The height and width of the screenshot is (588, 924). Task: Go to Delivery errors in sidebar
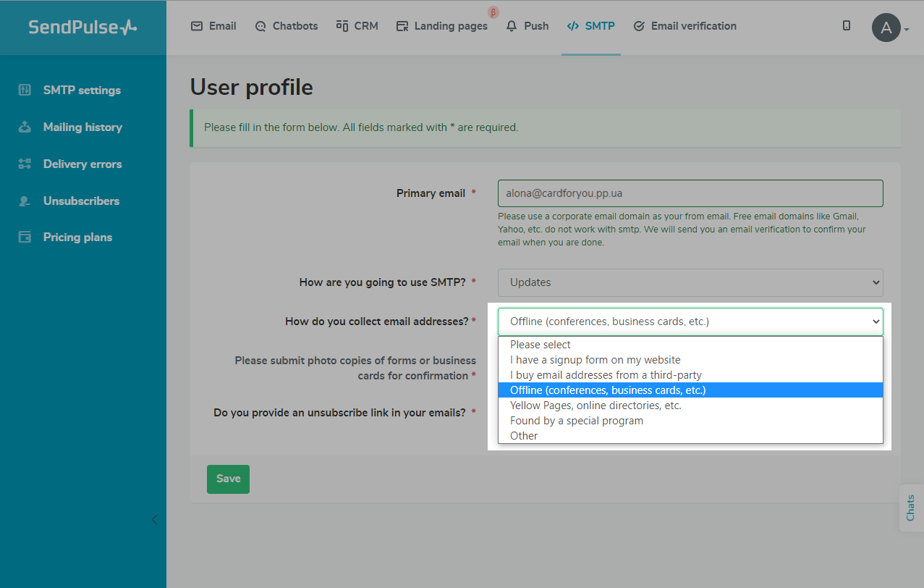83,164
